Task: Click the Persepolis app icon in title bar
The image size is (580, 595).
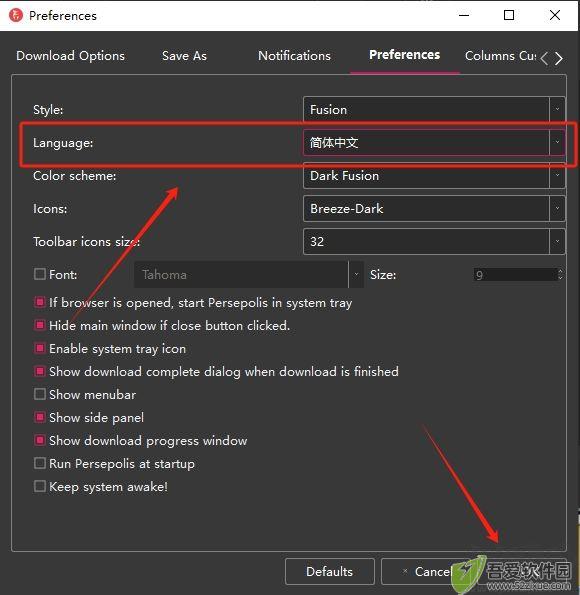Action: [x=16, y=15]
